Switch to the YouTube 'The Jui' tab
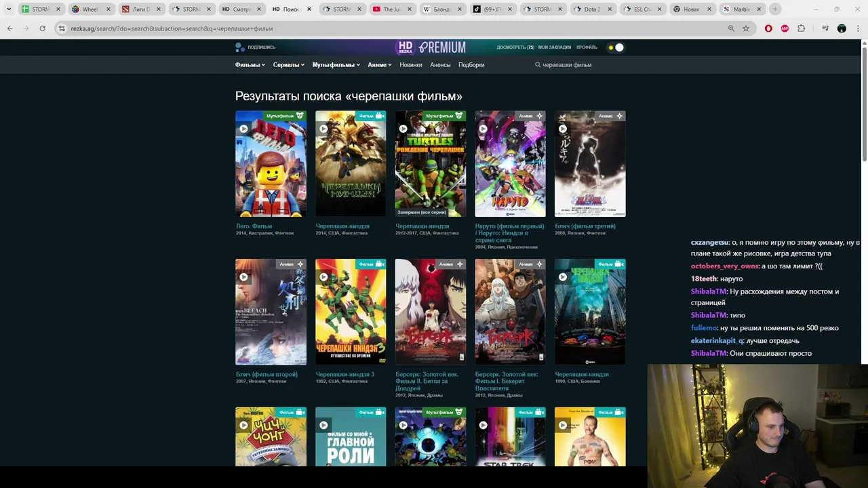The image size is (868, 488). 391,9
